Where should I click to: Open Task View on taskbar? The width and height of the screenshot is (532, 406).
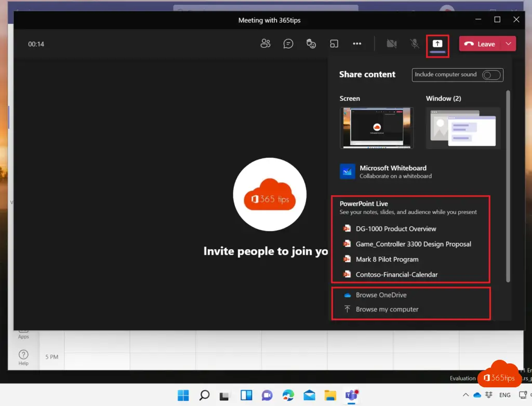tap(224, 396)
